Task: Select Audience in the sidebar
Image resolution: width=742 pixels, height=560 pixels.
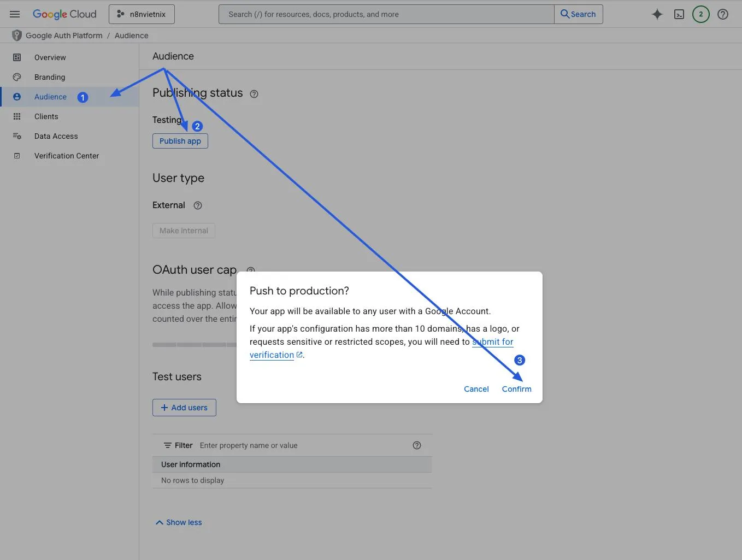Action: tap(50, 97)
